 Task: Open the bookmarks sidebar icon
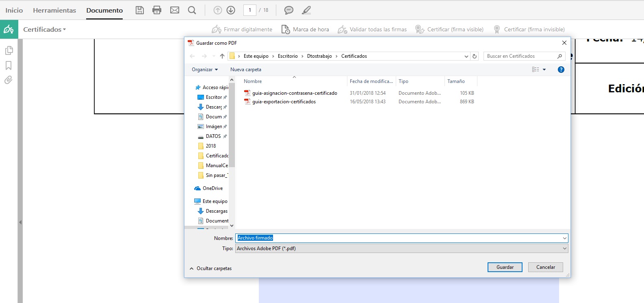tap(9, 65)
